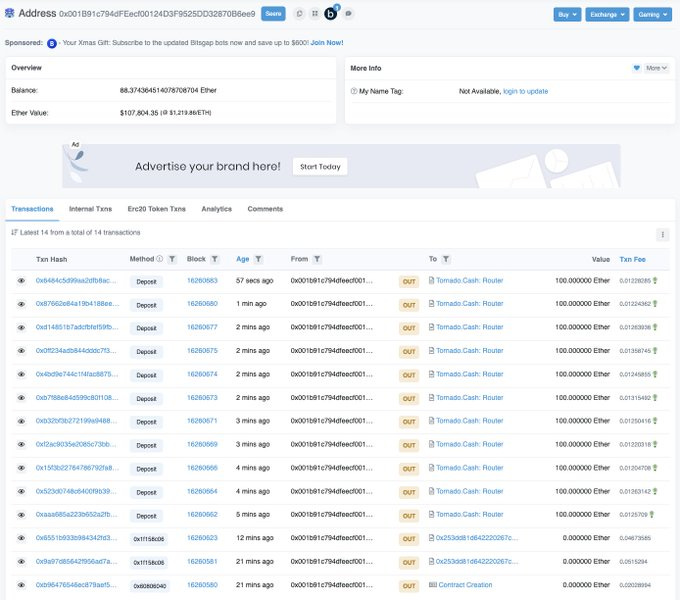This screenshot has width=680, height=600.
Task: Open the Analytics tab
Action: tap(216, 209)
